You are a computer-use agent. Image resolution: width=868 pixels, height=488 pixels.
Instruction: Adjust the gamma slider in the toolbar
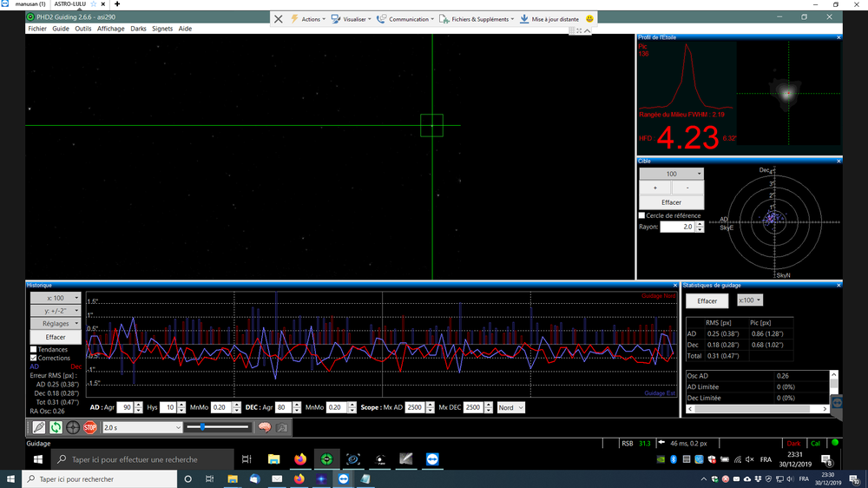202,427
